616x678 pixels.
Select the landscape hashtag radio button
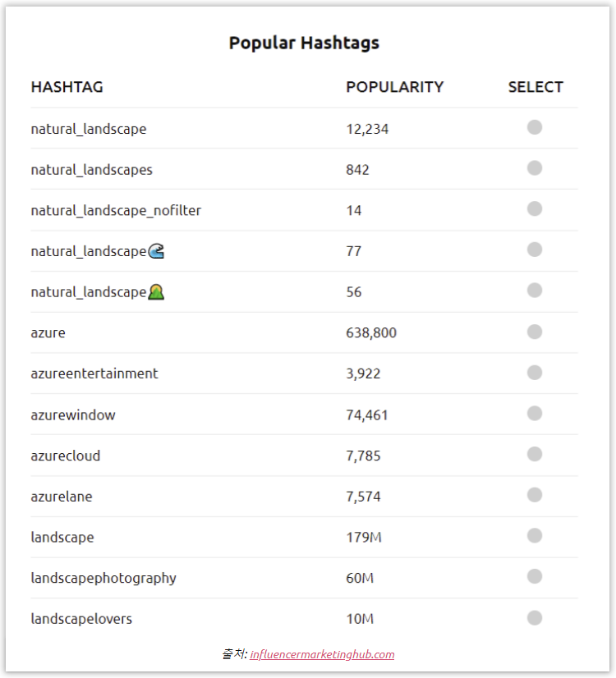535,536
